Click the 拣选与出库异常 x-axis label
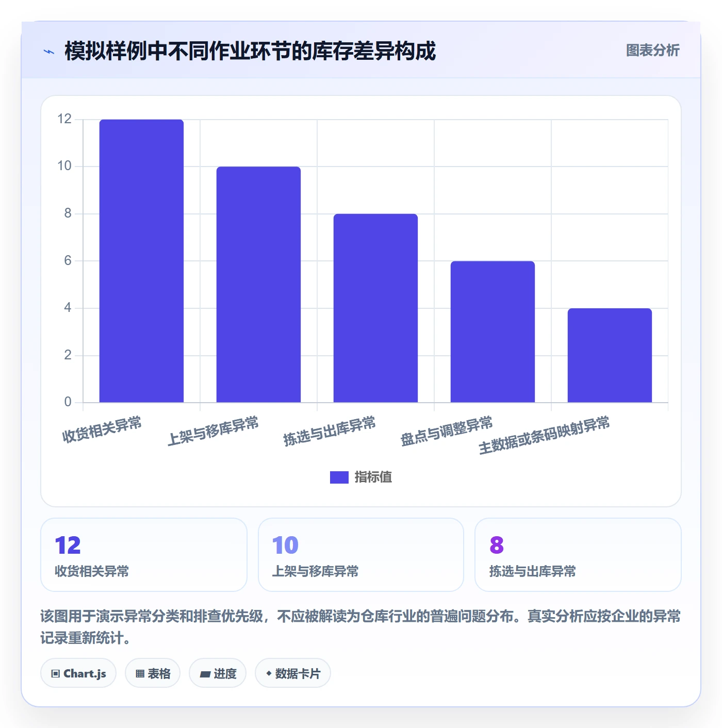The width and height of the screenshot is (722, 728). pos(330,431)
